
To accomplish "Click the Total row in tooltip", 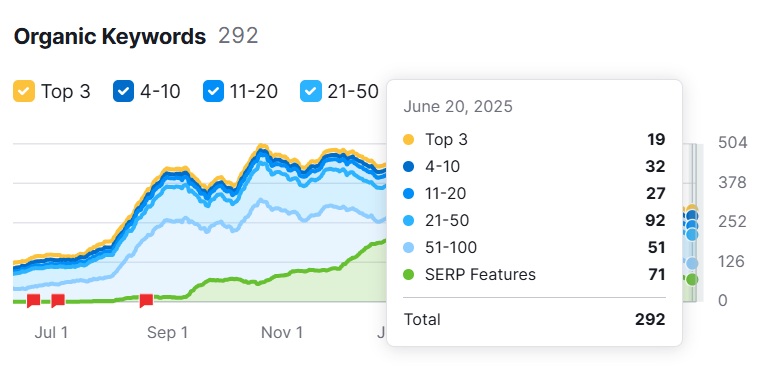I will (x=534, y=320).
